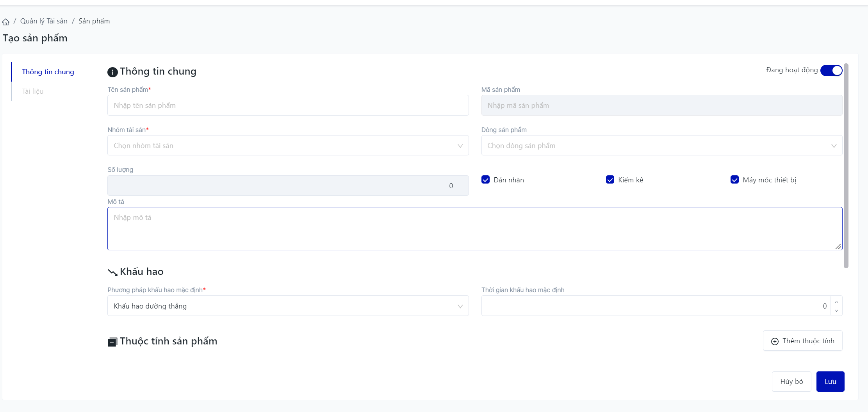Image resolution: width=868 pixels, height=412 pixels.
Task: Select the Thông tin chung side tab
Action: 48,72
